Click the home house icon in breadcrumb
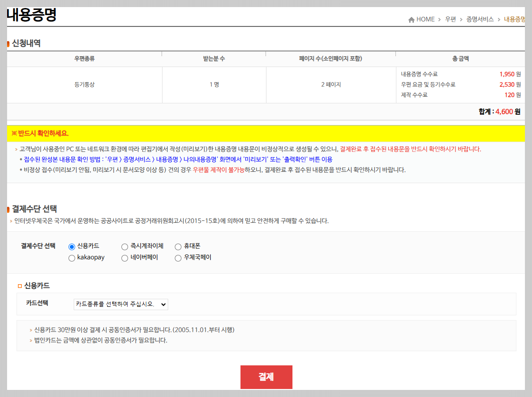 412,19
